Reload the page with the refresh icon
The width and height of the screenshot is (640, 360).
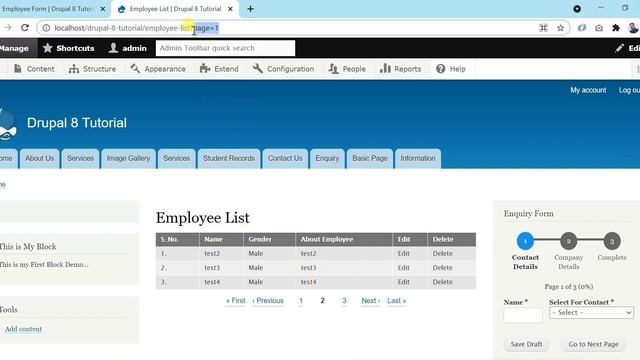click(x=25, y=28)
